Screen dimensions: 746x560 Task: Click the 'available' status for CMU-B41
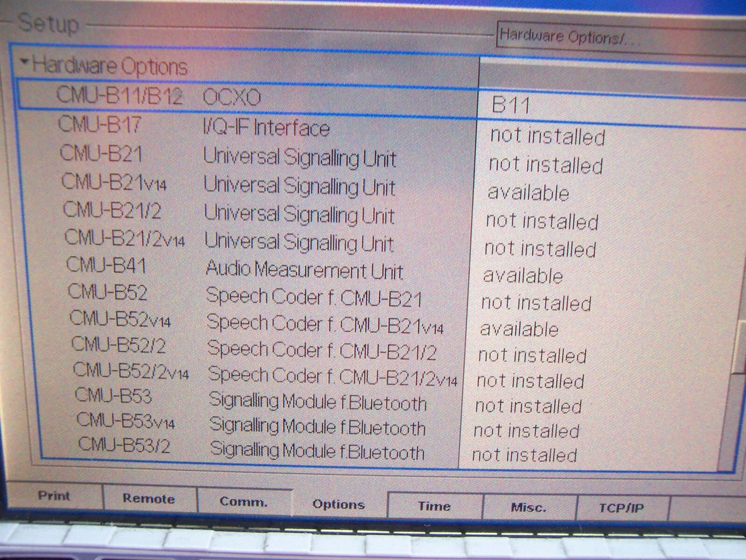tap(523, 276)
